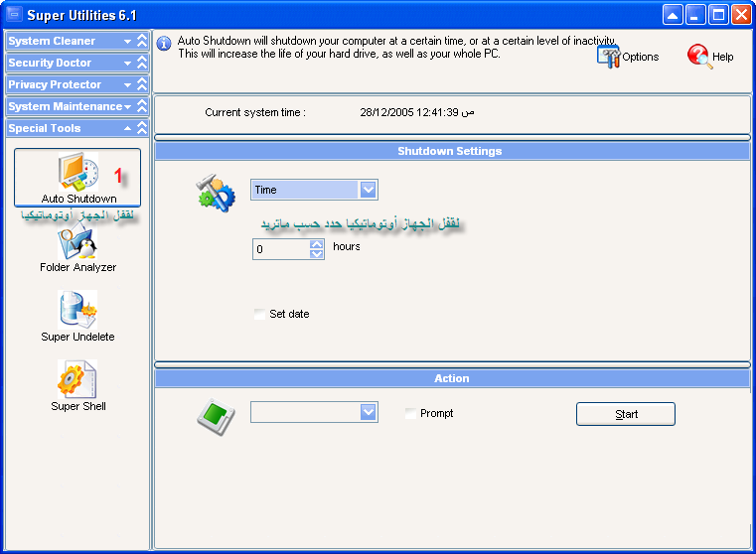Open the Action type dropdown
Screen dimensions: 756x554
(x=368, y=412)
